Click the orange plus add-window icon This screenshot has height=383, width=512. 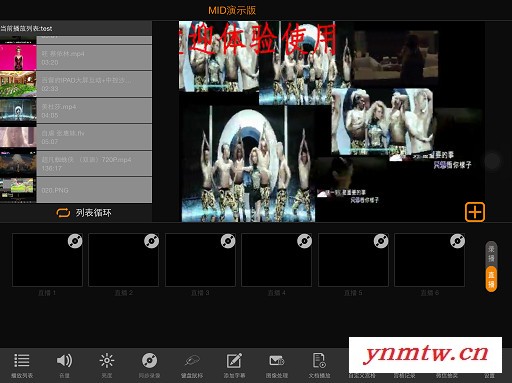[475, 212]
